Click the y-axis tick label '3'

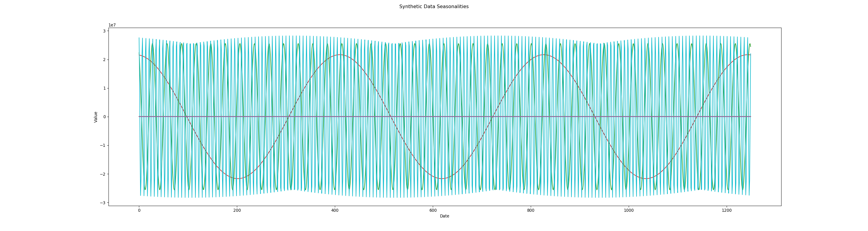[x=105, y=31]
